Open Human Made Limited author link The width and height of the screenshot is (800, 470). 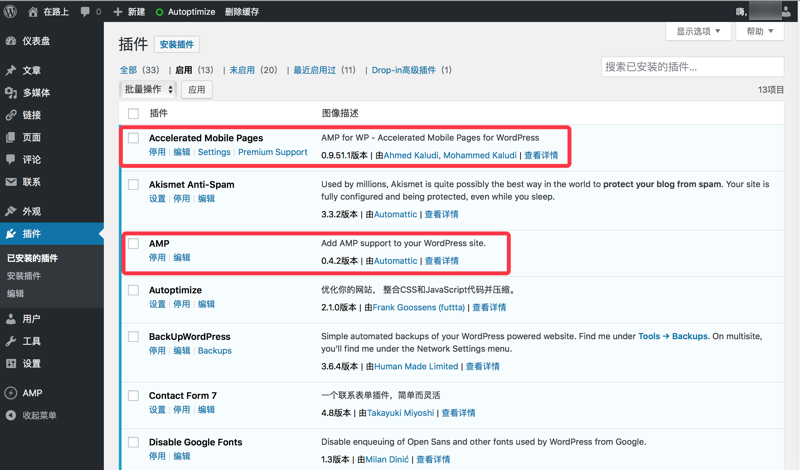click(x=416, y=366)
